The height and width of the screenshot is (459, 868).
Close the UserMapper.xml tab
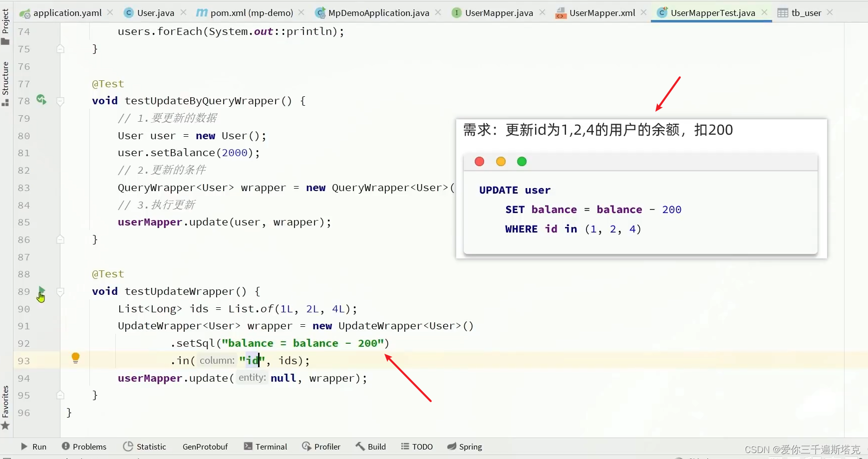click(x=643, y=12)
